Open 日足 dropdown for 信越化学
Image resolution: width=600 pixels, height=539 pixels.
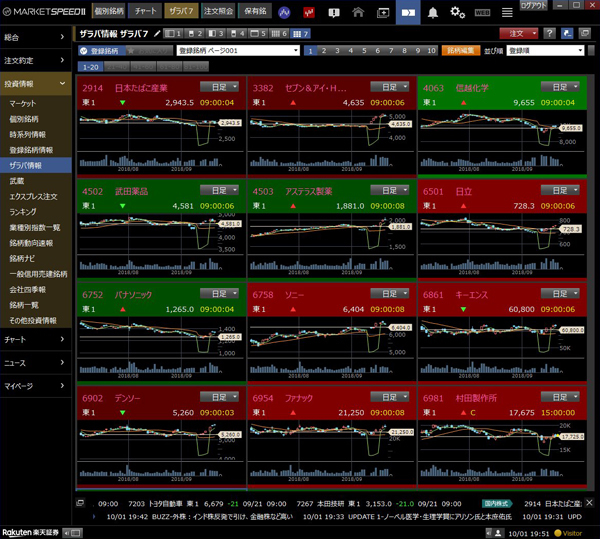point(560,87)
